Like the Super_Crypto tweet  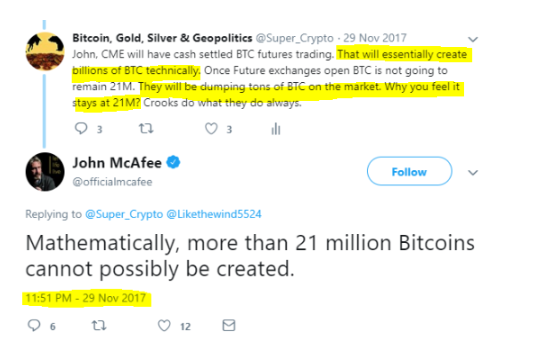[x=211, y=129]
